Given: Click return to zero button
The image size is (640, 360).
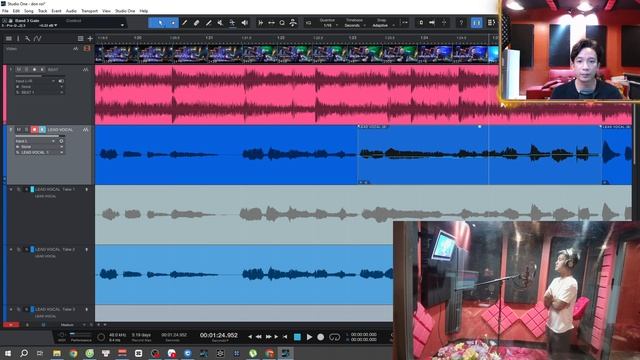Looking at the screenshot, I should click(x=285, y=337).
